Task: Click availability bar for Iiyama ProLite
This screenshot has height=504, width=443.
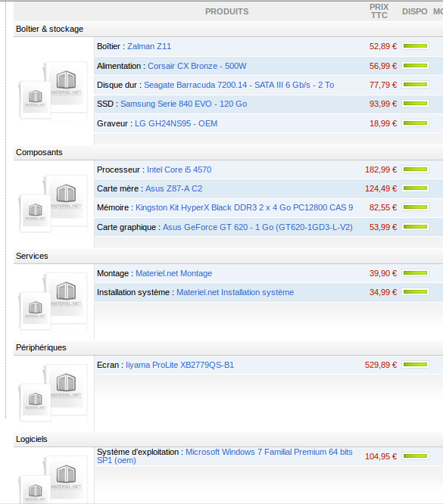Action: (x=415, y=365)
